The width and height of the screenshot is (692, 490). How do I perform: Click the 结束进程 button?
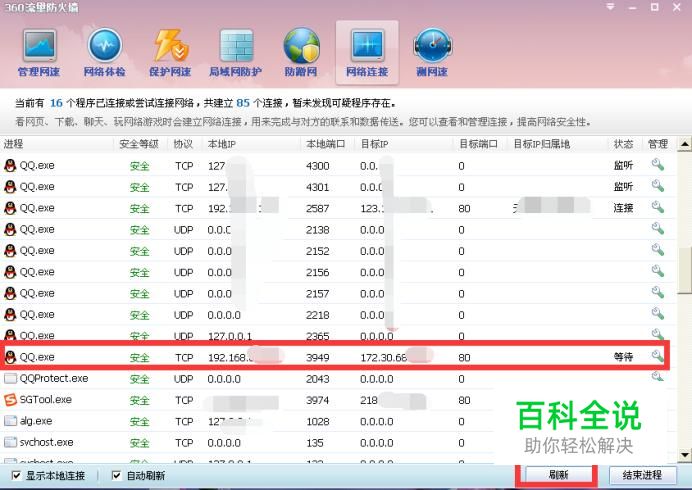(x=642, y=475)
